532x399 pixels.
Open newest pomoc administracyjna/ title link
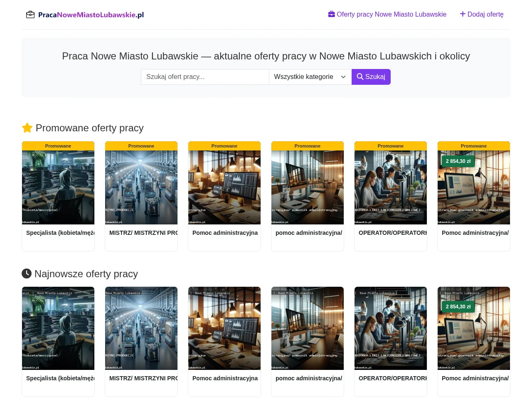tap(309, 378)
